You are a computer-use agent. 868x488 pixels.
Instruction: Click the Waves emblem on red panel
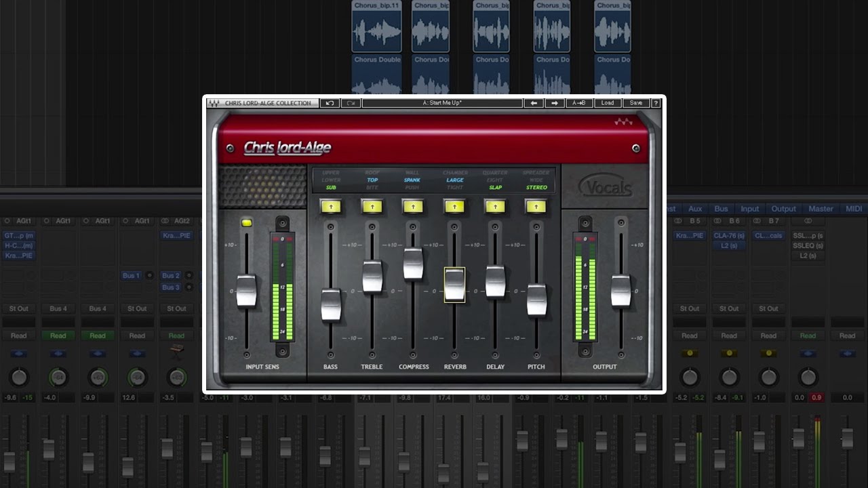click(x=623, y=123)
